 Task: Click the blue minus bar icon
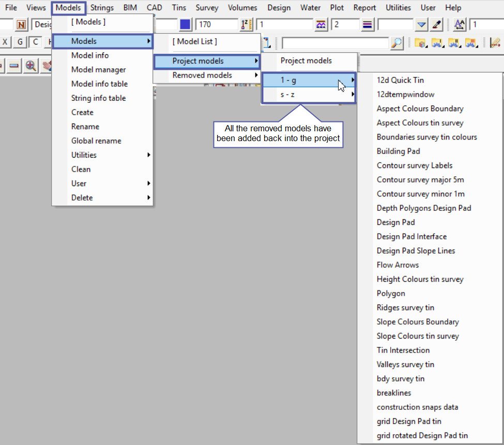(x=14, y=66)
